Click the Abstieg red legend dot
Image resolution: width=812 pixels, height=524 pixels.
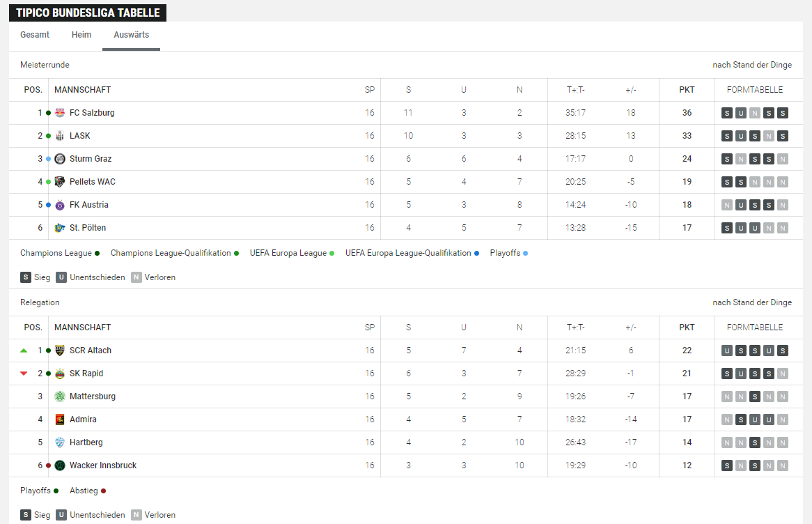(x=104, y=491)
